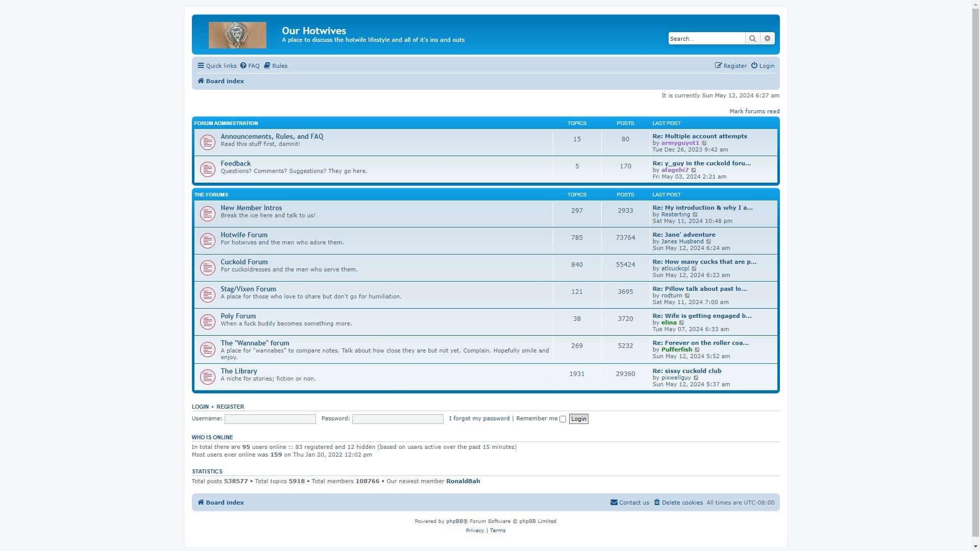The width and height of the screenshot is (980, 551).
Task: Open the Quick links menu
Action: [x=216, y=65]
